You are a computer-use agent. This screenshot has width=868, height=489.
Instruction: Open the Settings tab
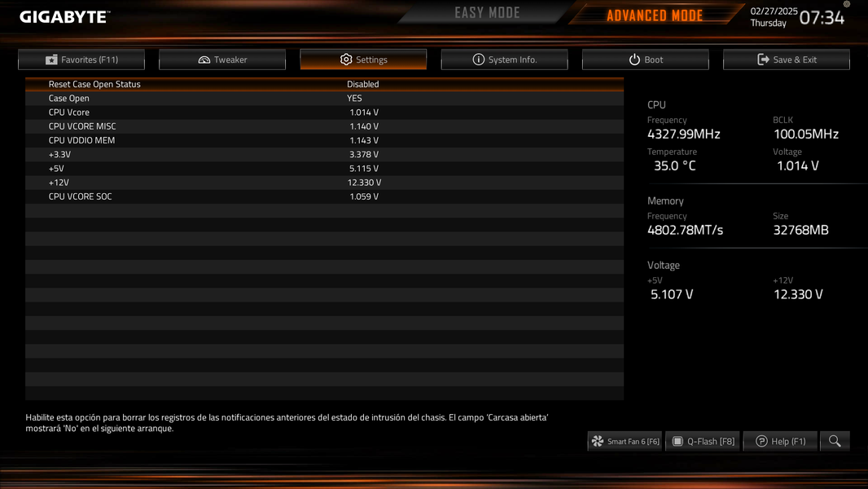click(363, 59)
